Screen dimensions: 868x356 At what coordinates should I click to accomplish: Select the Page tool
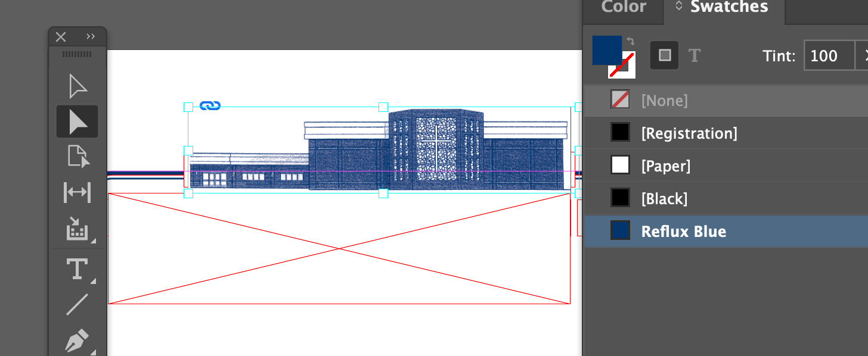tap(77, 157)
